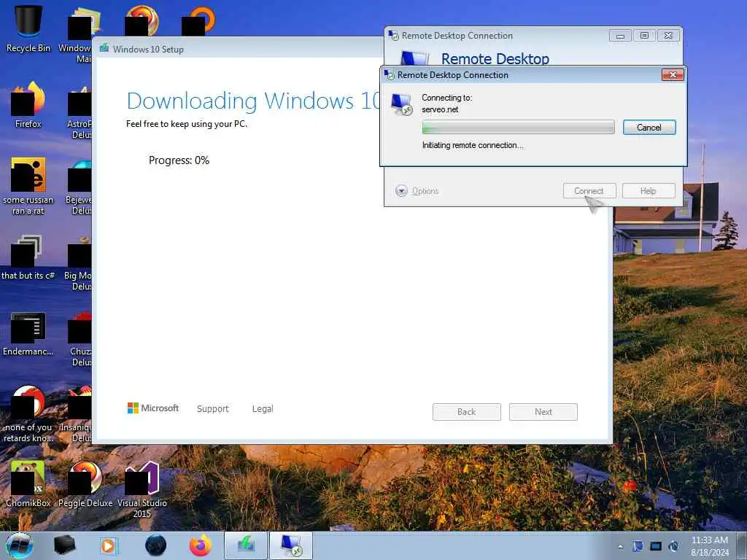Open the taskbar clock showing 11:33 AM
The width and height of the screenshot is (747, 560).
(709, 546)
